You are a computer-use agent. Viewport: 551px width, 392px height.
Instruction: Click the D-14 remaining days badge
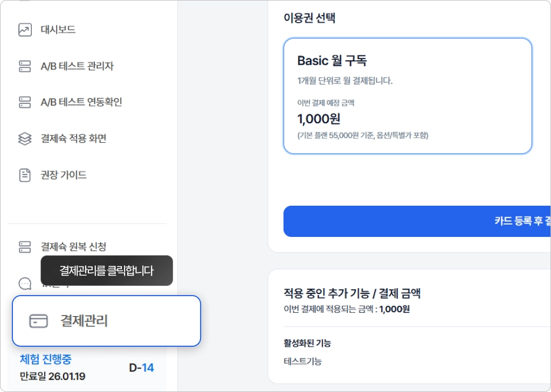pos(141,368)
